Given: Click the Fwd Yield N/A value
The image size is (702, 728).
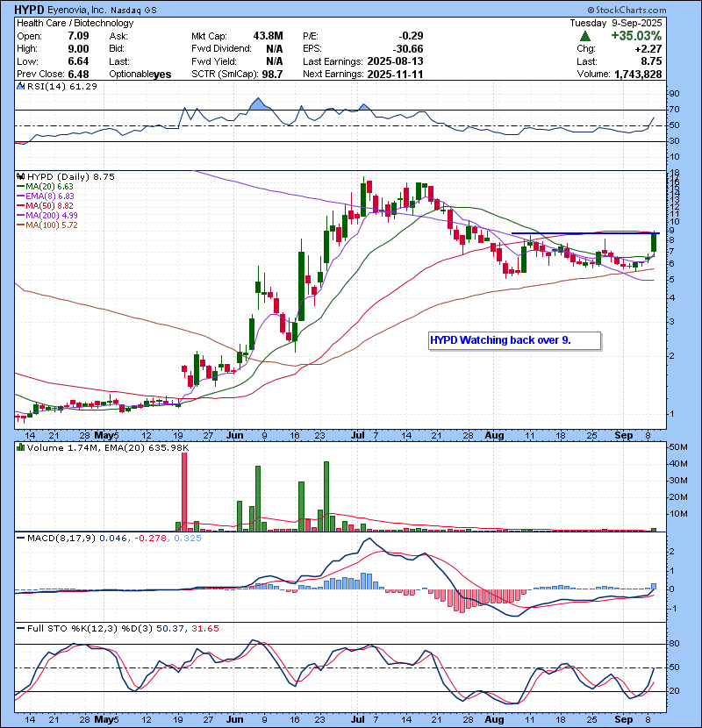Looking at the screenshot, I should coord(275,61).
